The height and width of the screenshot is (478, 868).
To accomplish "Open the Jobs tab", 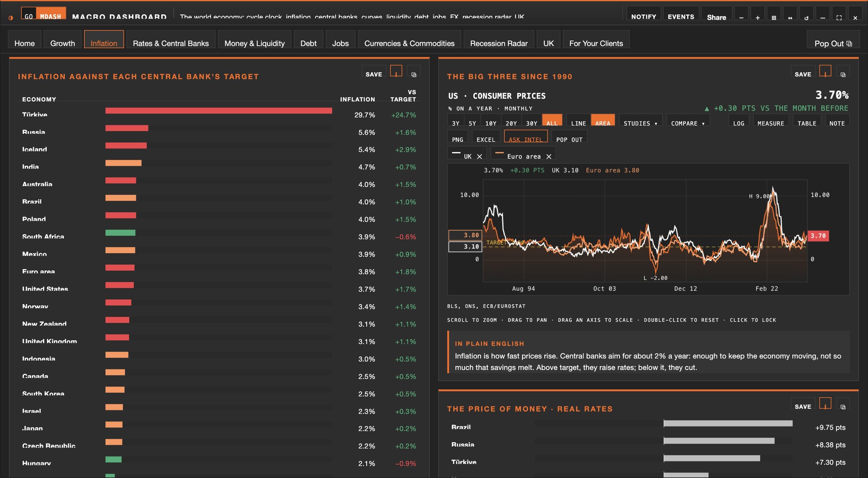I will click(x=340, y=40).
